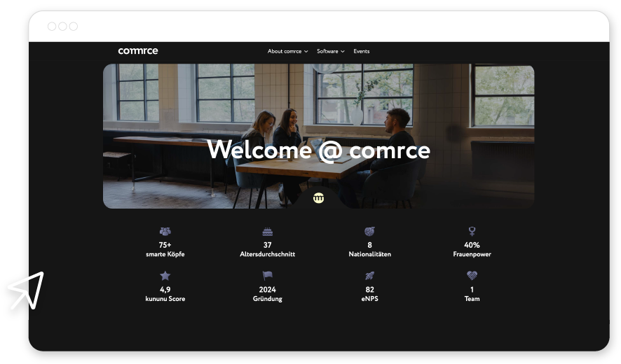Expand the Software chevron arrow

click(x=343, y=51)
